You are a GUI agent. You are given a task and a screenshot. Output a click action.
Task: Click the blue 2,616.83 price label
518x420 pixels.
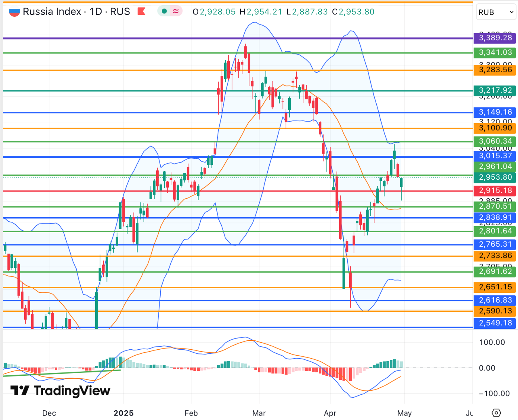tap(495, 300)
